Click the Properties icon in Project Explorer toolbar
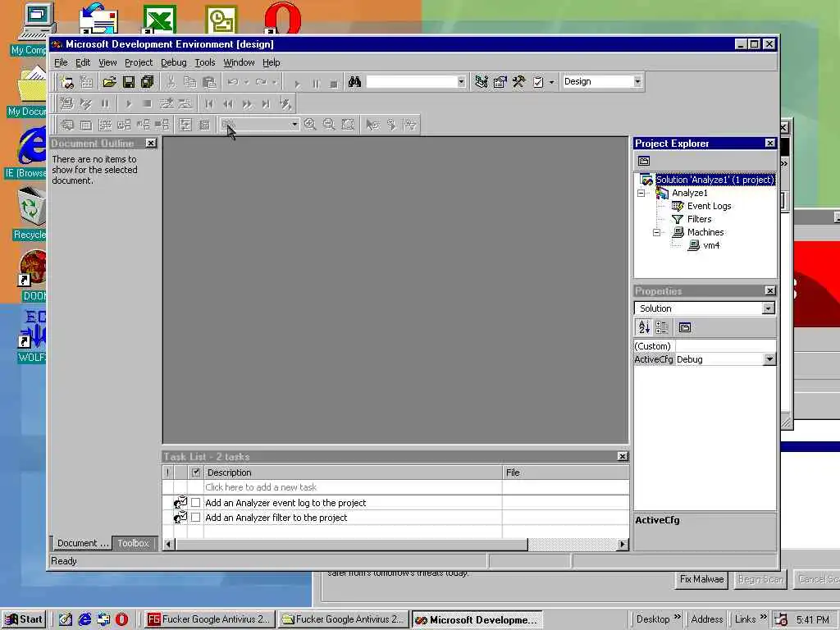840x630 pixels. click(x=644, y=161)
